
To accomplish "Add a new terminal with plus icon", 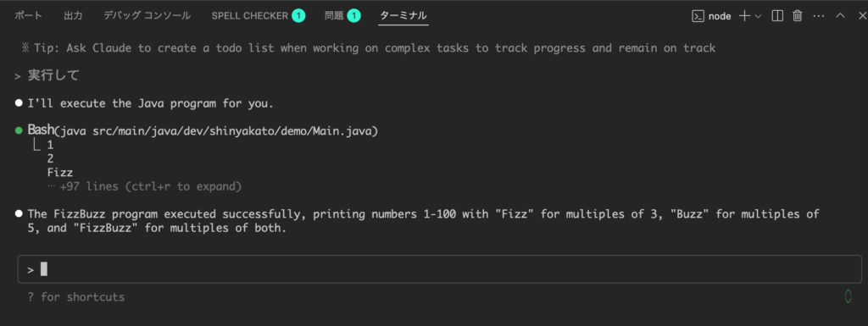I will coord(744,16).
